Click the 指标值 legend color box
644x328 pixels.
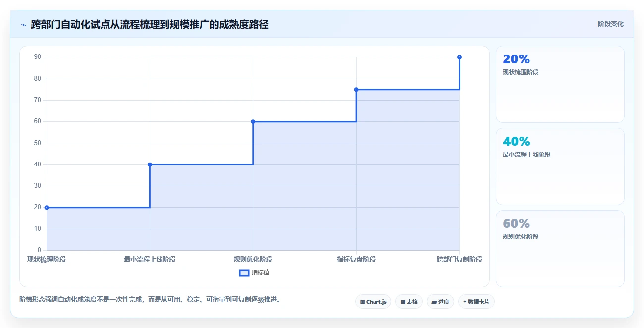244,273
